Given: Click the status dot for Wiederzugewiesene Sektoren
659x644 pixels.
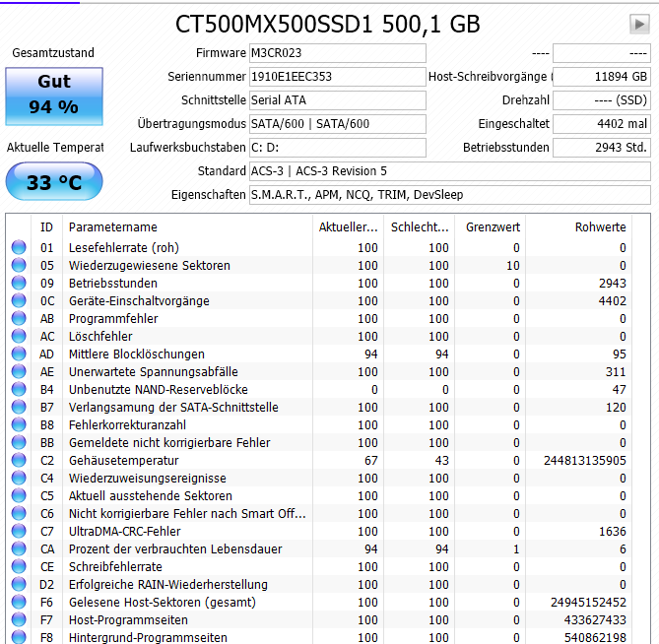Looking at the screenshot, I should point(19,265).
